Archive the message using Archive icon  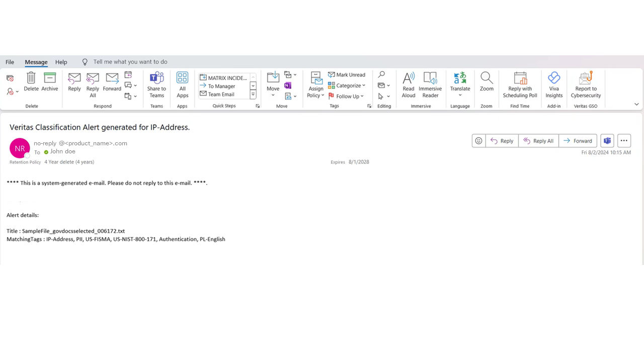point(50,82)
